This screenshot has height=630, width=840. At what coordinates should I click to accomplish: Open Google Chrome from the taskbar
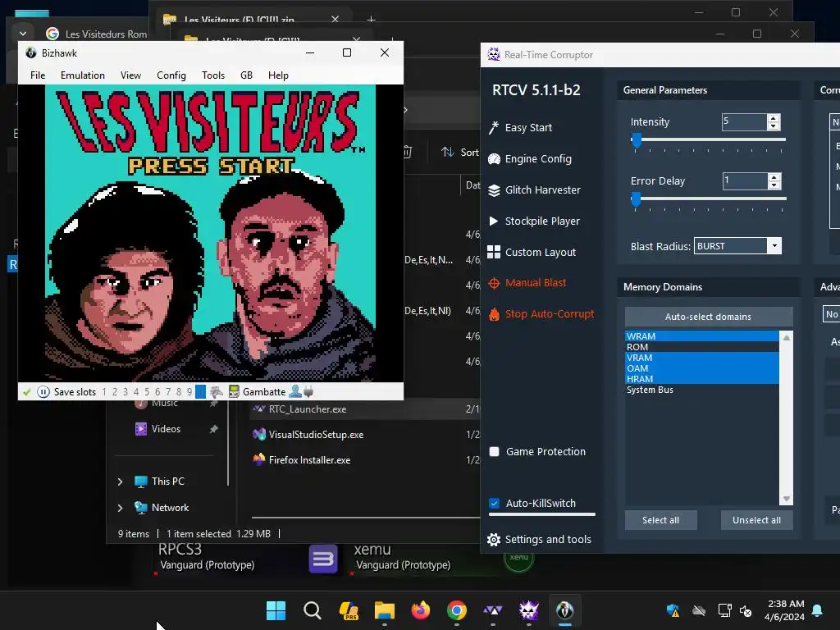tap(457, 610)
